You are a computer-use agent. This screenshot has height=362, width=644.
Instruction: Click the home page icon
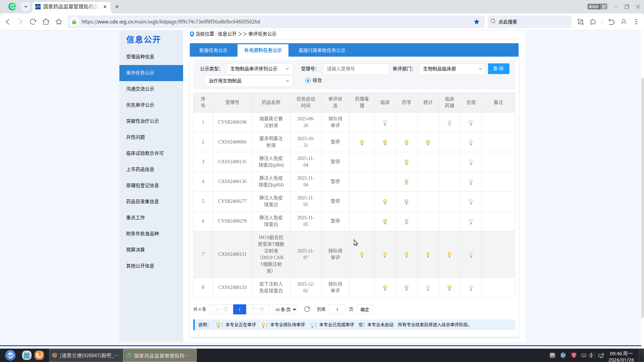pyautogui.click(x=46, y=22)
